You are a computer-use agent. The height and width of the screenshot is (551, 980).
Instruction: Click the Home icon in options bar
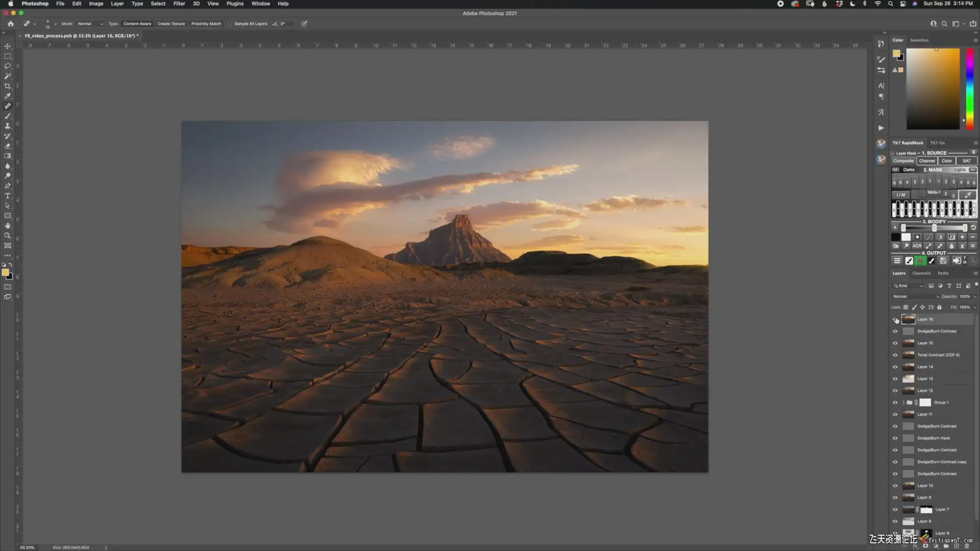coord(11,23)
